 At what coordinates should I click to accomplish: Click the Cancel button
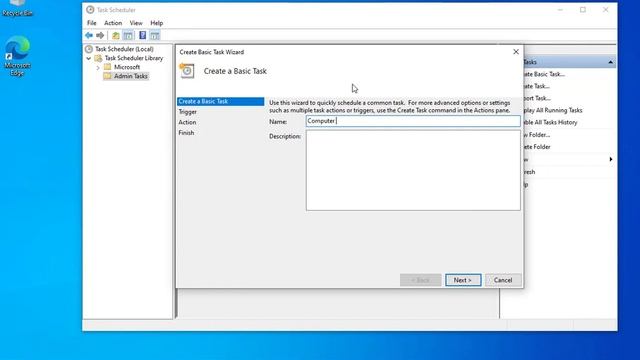point(503,280)
